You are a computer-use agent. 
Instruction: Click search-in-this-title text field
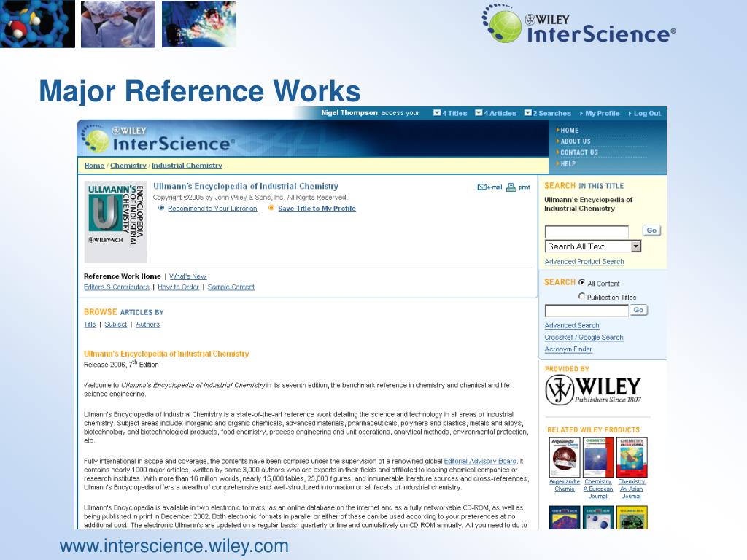pyautogui.click(x=587, y=231)
